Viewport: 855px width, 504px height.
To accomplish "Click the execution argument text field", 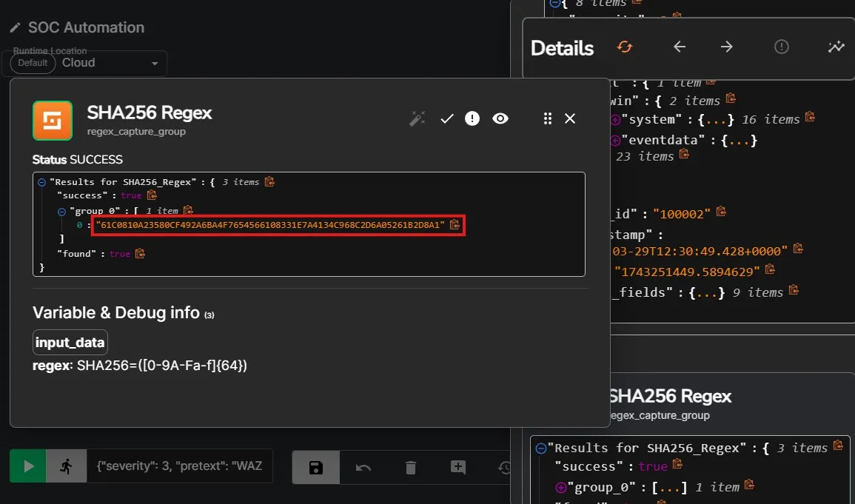I will 179,467.
